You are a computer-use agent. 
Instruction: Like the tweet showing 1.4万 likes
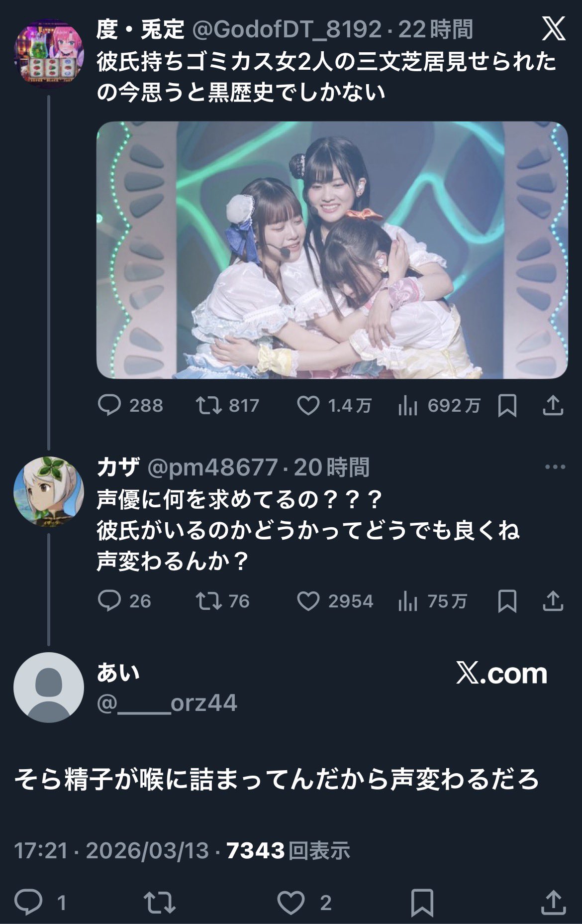308,406
